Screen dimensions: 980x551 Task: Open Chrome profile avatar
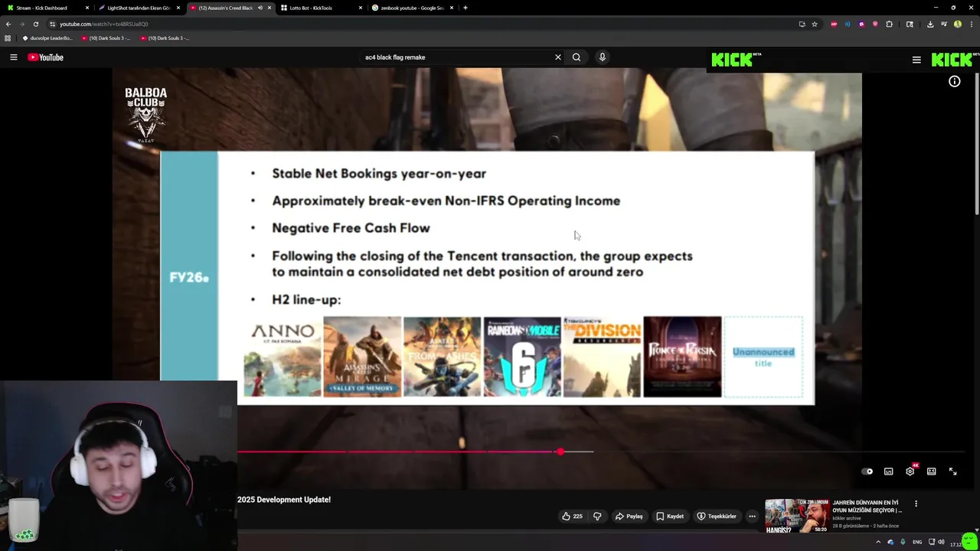[958, 24]
